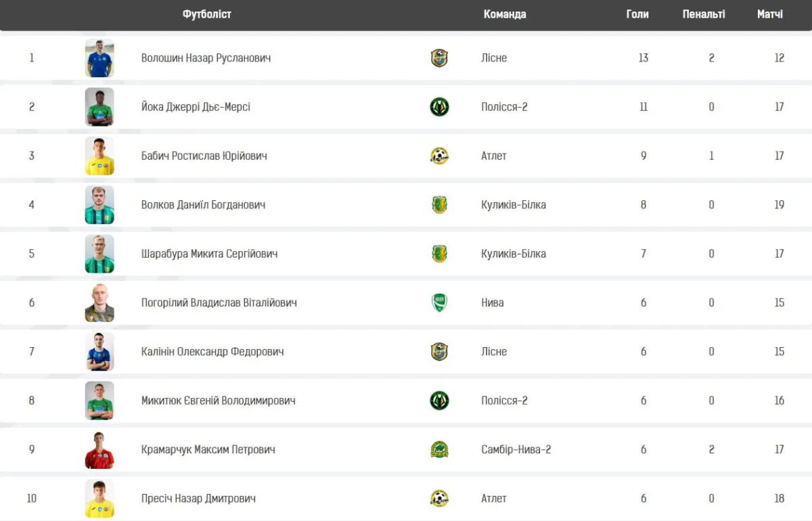Open Шарабура Микита Сергійович profile link

(x=209, y=254)
